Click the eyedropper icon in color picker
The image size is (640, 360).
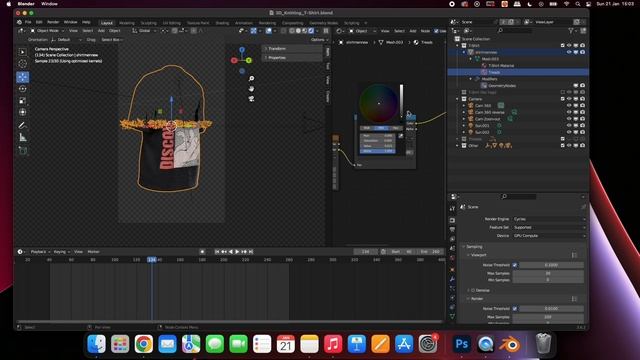(400, 136)
